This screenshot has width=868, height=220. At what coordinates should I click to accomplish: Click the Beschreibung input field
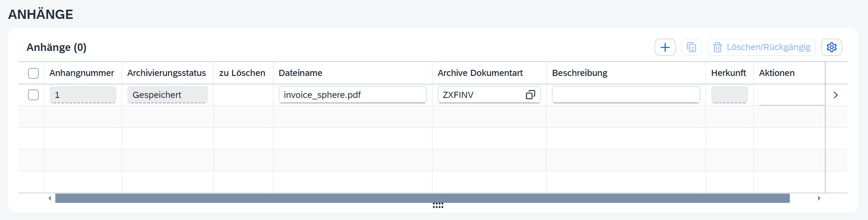tap(626, 95)
